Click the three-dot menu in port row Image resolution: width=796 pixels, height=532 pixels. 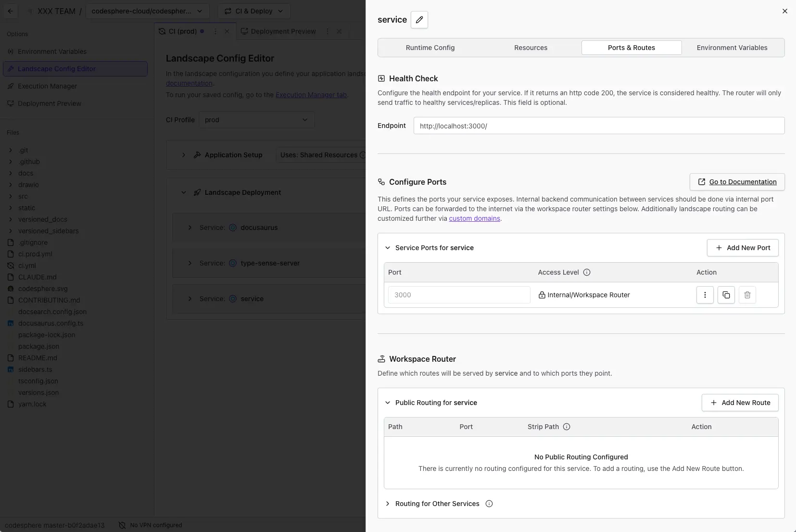click(x=705, y=295)
